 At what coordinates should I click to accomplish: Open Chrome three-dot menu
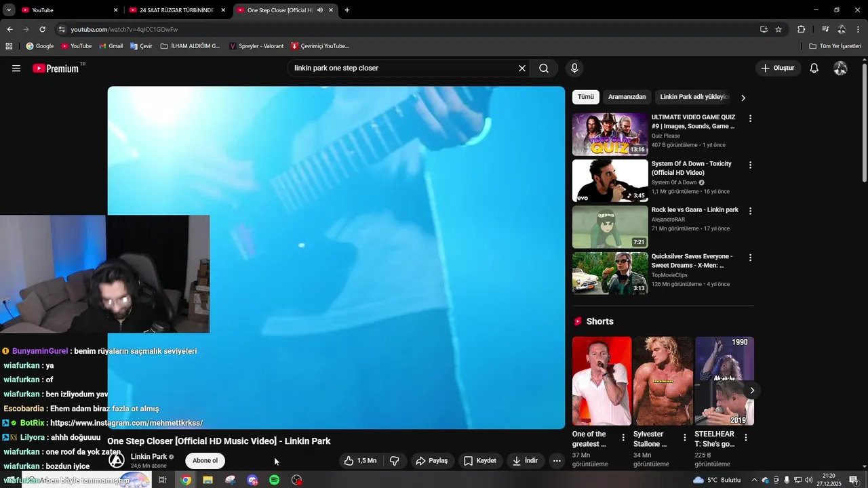point(858,29)
